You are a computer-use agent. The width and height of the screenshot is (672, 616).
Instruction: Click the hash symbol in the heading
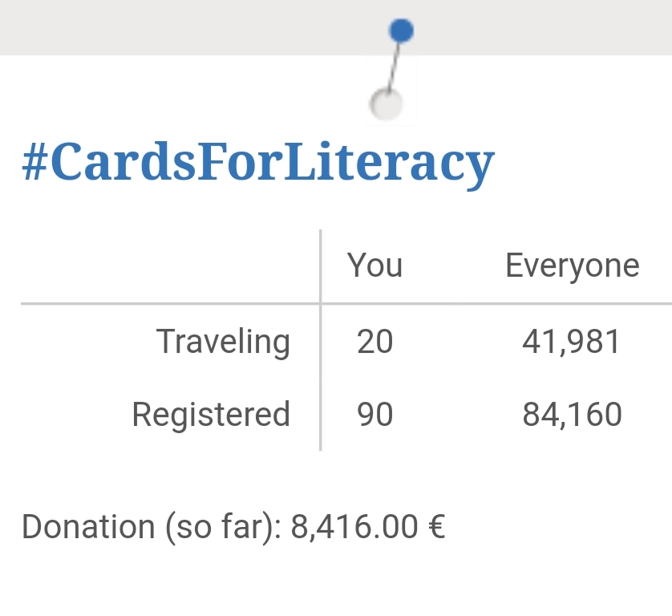click(34, 163)
